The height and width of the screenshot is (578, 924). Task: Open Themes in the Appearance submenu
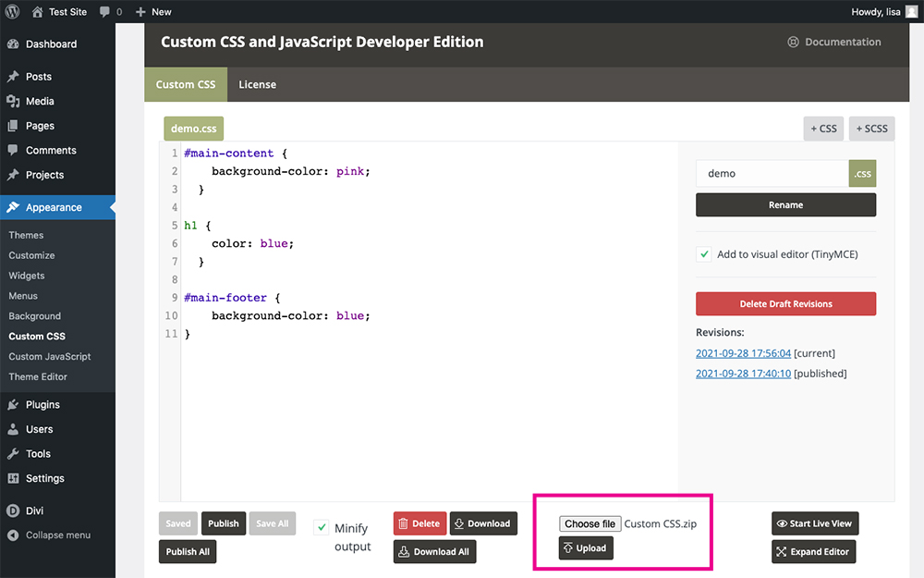pos(26,235)
